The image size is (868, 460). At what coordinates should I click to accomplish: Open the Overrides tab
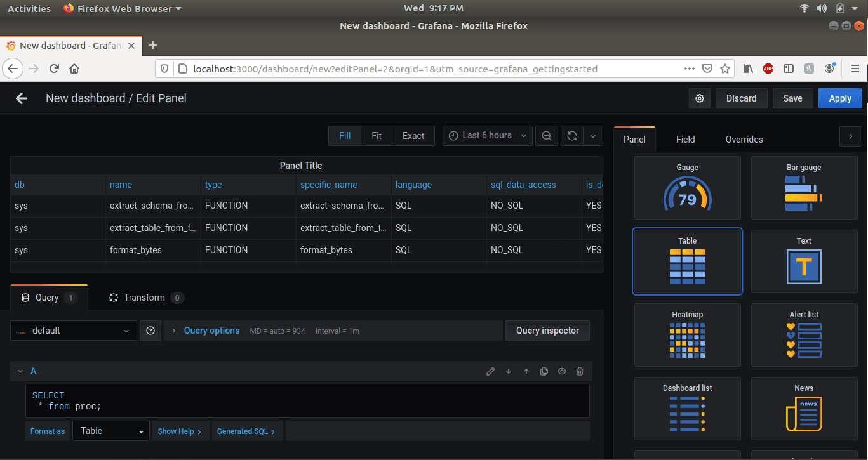coord(744,140)
